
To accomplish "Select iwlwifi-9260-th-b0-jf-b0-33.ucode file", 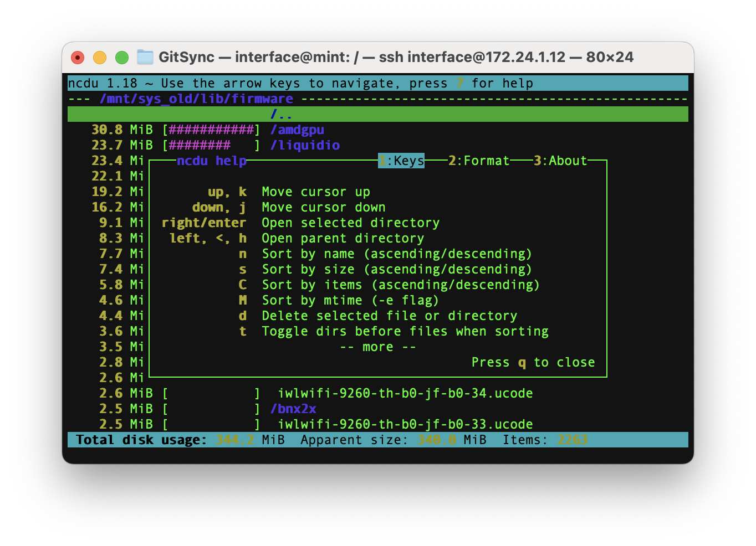I will point(405,424).
